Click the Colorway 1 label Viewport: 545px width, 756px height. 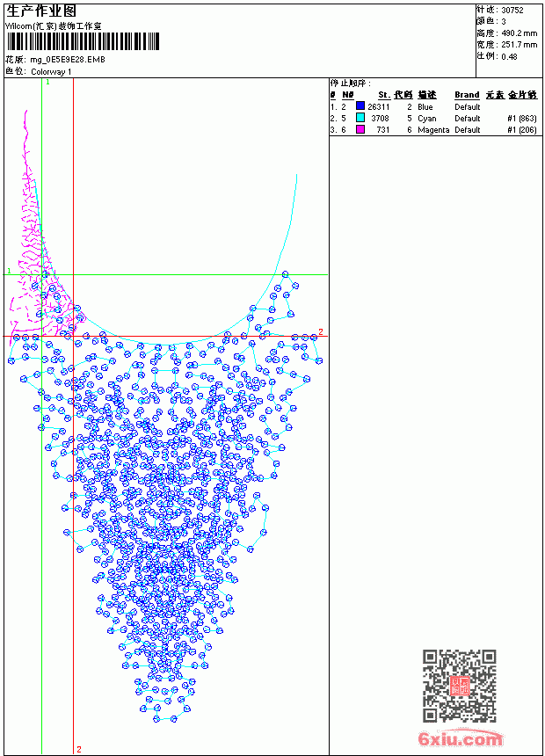pos(51,72)
